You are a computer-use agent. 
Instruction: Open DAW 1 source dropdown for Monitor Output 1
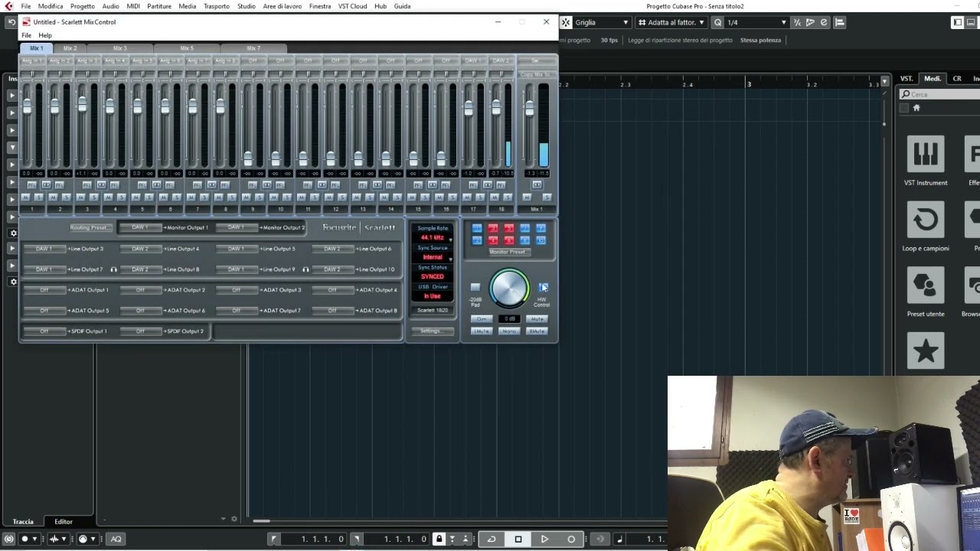pos(140,227)
